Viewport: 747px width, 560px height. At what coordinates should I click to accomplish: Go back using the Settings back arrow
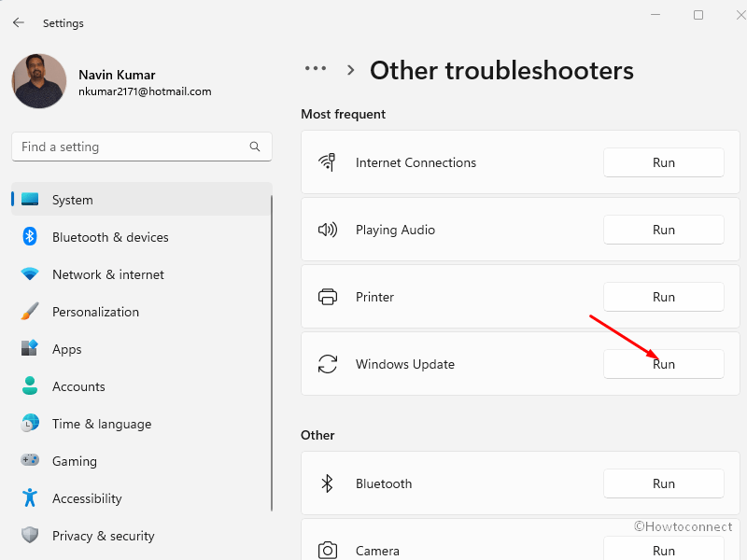coord(19,22)
